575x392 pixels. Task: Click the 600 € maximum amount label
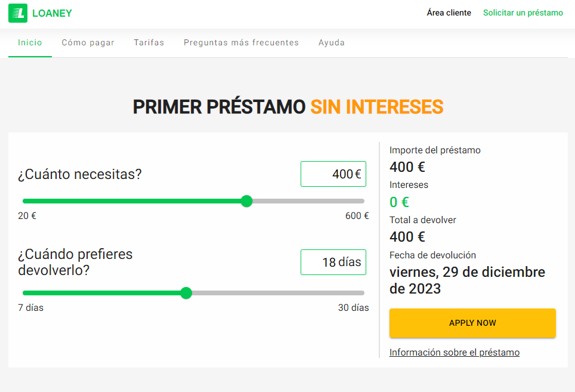[x=357, y=216]
